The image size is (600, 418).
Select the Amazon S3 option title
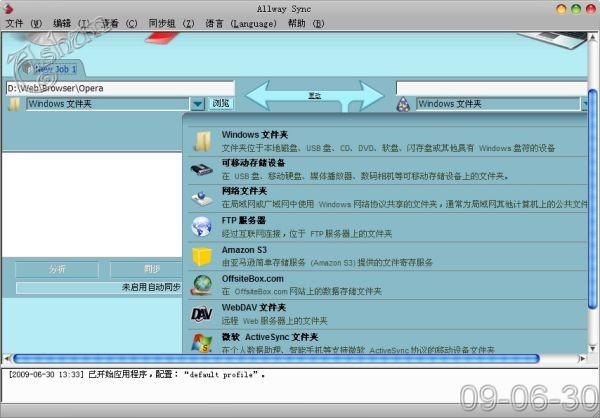pos(244,250)
